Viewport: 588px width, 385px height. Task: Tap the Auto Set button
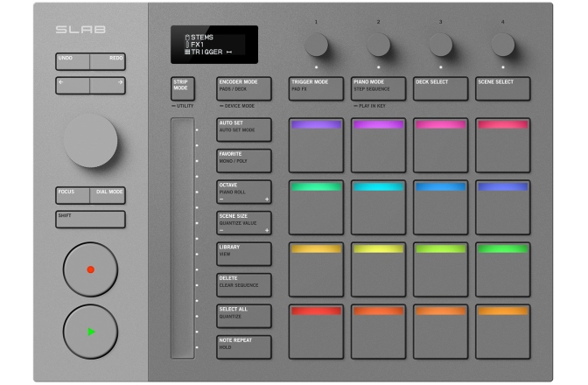244,129
